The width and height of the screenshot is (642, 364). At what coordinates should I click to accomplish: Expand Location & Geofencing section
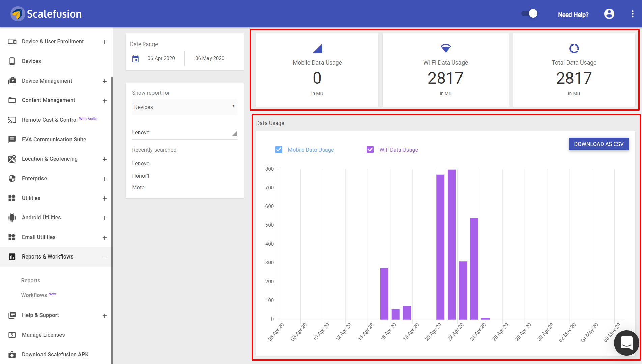[x=105, y=159]
